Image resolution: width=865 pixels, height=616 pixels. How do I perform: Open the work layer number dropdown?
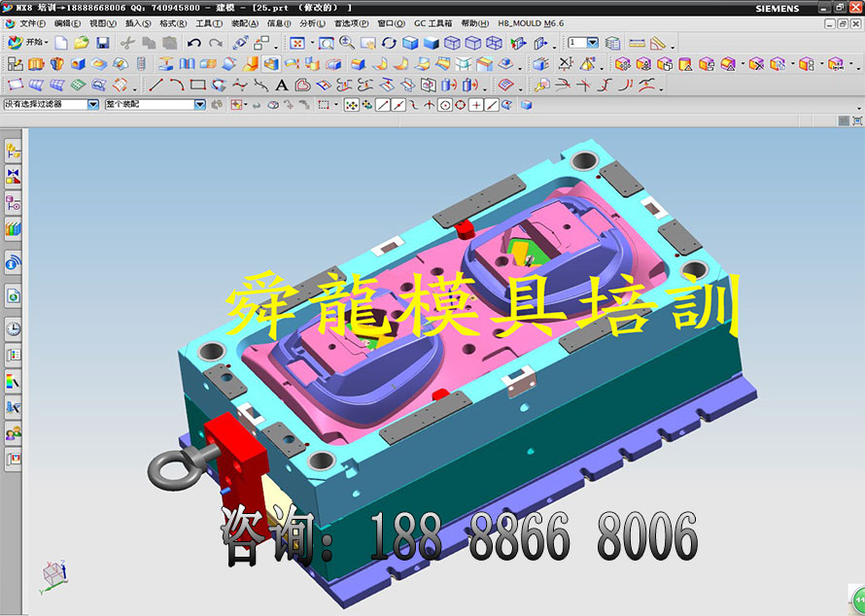[x=592, y=43]
